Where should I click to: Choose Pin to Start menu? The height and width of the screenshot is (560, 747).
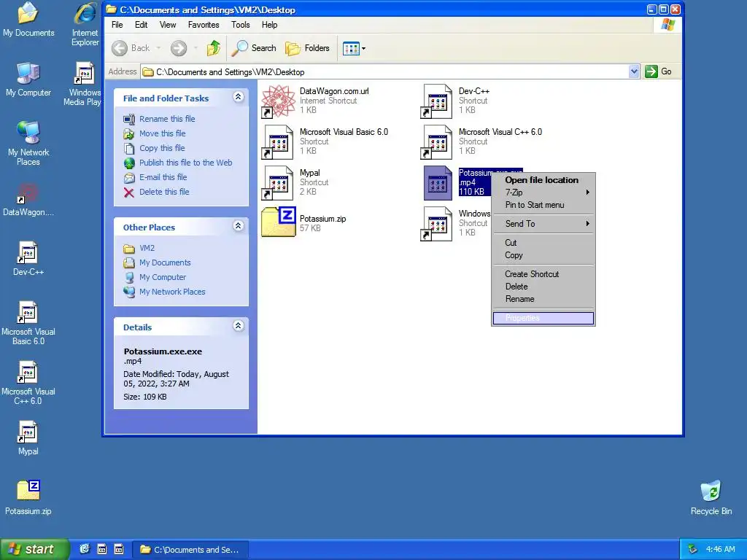pyautogui.click(x=543, y=205)
